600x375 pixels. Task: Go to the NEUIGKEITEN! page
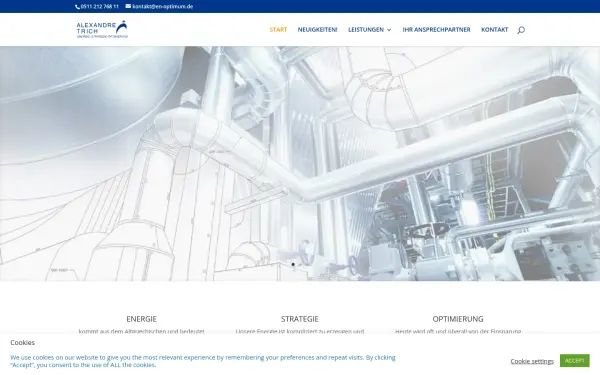[318, 29]
